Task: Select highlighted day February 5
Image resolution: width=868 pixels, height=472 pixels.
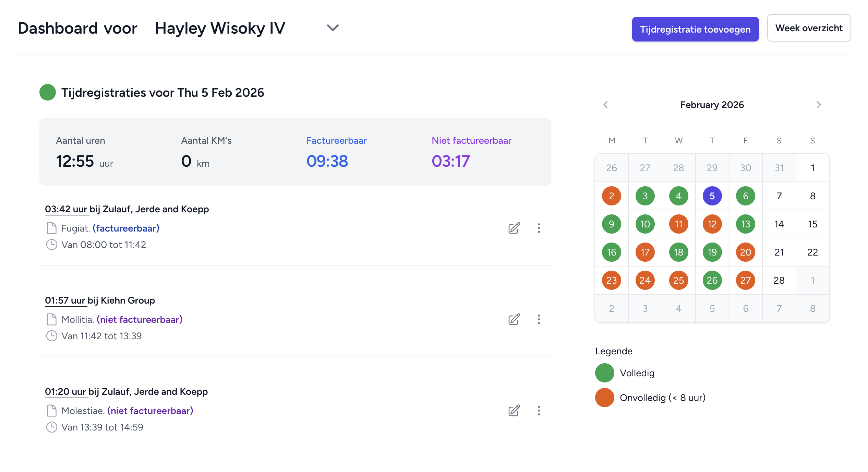Action: (x=712, y=196)
